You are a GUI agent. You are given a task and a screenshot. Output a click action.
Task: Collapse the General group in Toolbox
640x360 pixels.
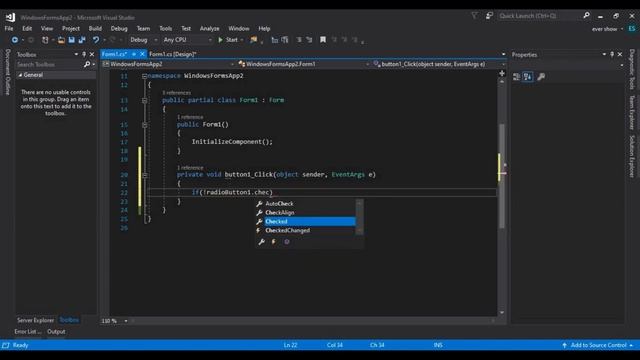point(20,75)
